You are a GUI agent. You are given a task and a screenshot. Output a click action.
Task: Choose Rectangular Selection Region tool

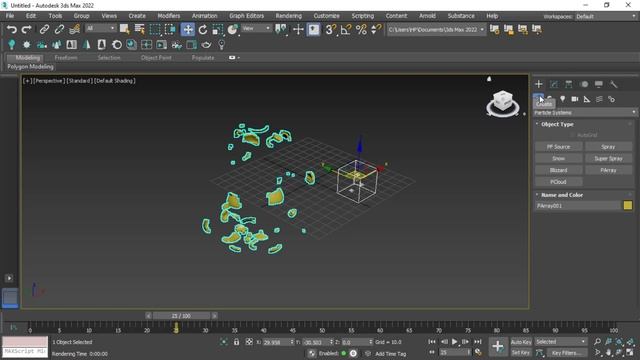(x=155, y=29)
